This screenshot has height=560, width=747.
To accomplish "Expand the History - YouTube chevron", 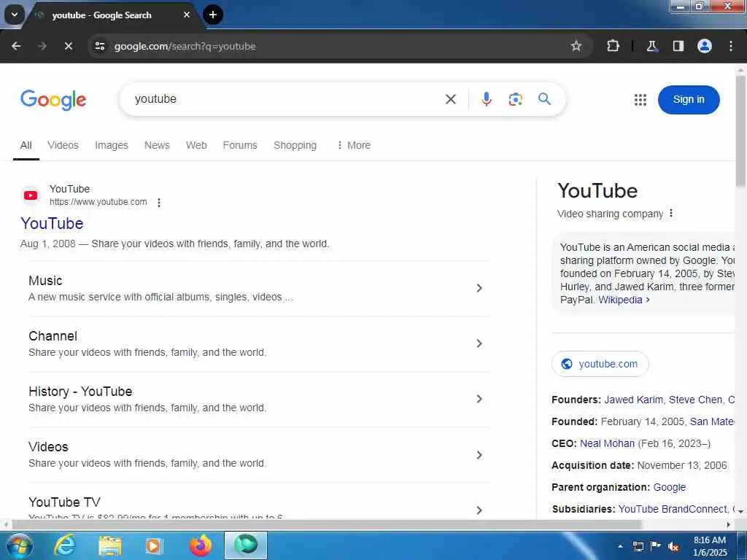I will pos(479,399).
